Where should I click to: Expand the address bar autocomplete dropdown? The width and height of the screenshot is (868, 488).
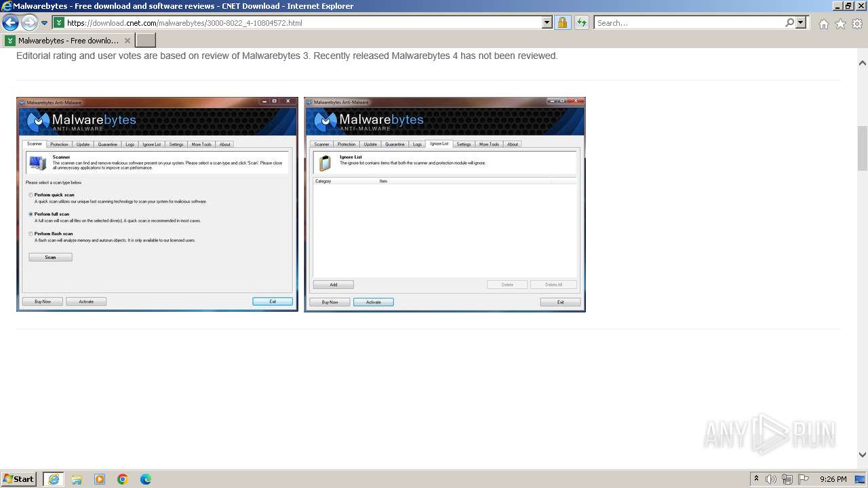click(547, 22)
